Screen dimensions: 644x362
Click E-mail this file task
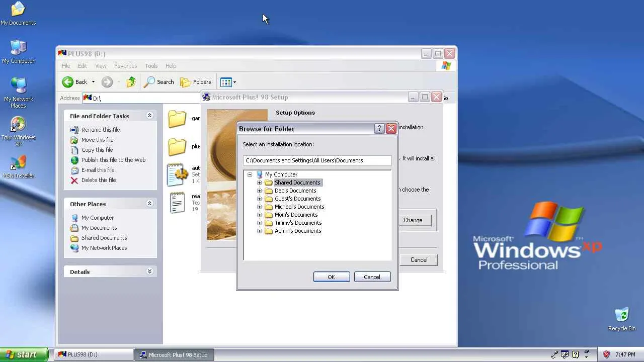click(x=98, y=170)
